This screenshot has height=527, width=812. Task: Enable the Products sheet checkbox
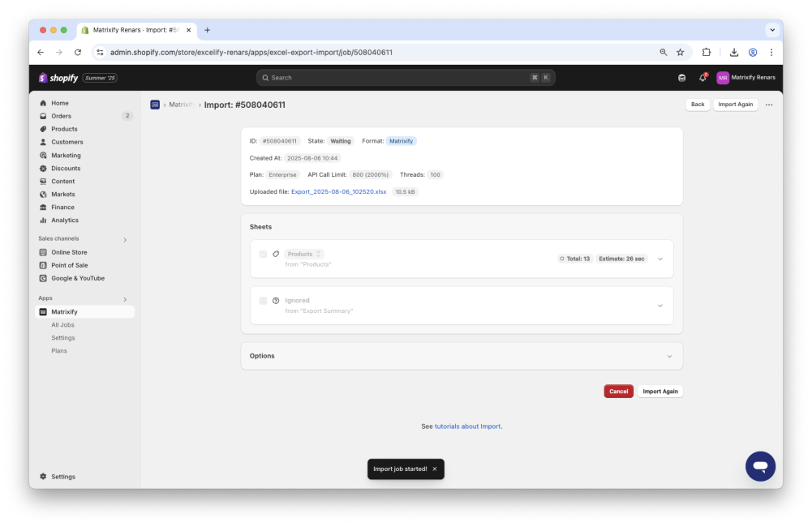[x=263, y=254]
